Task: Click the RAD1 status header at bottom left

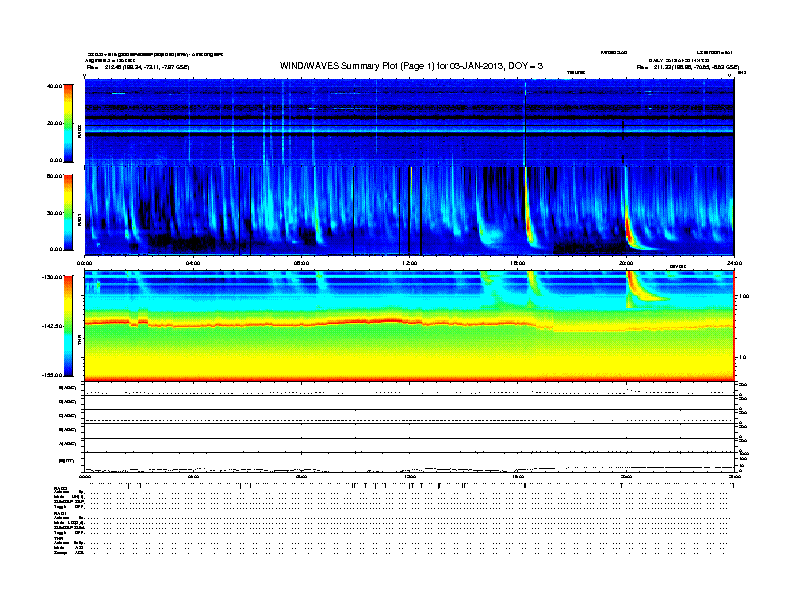Action: pos(60,513)
